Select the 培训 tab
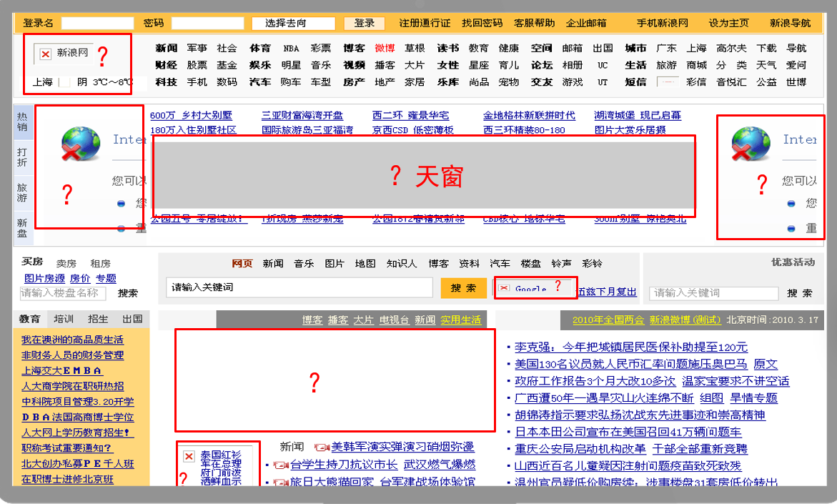 [64, 320]
